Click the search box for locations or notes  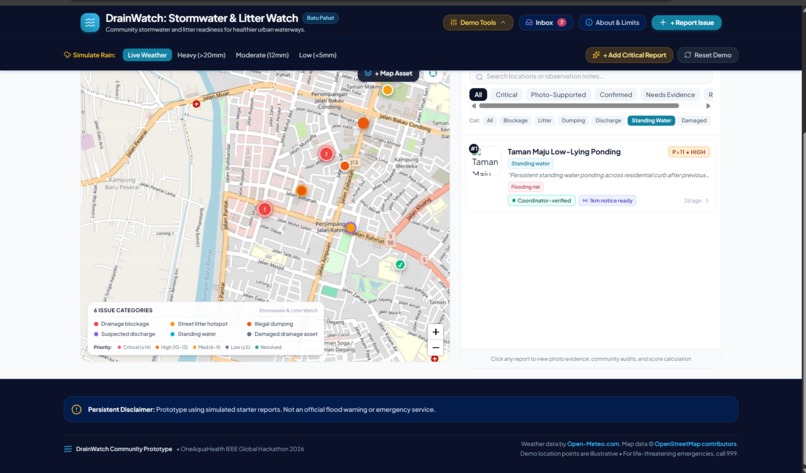[591, 77]
